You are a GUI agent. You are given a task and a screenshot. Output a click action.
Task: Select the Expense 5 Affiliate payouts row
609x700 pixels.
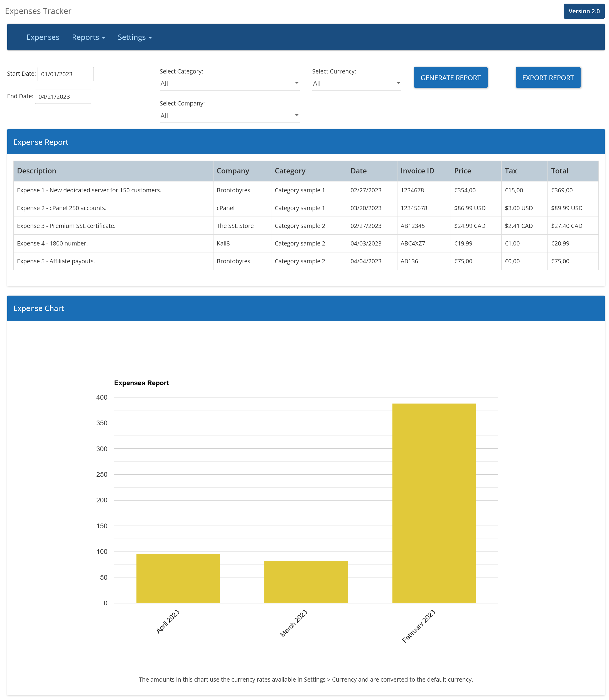point(56,261)
